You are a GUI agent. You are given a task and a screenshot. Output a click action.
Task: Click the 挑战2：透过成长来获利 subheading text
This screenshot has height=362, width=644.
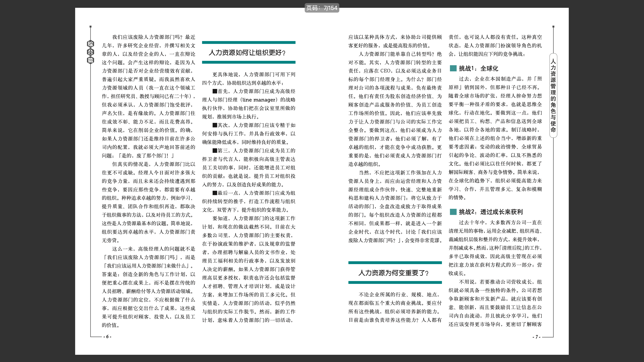pos(491,212)
